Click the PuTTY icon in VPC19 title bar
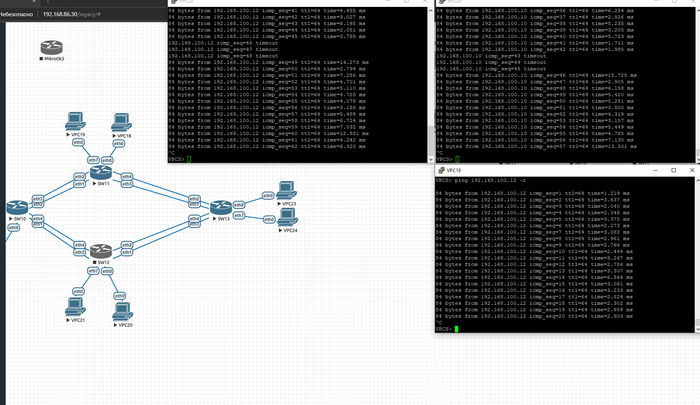This screenshot has width=700, height=405. tap(441, 171)
